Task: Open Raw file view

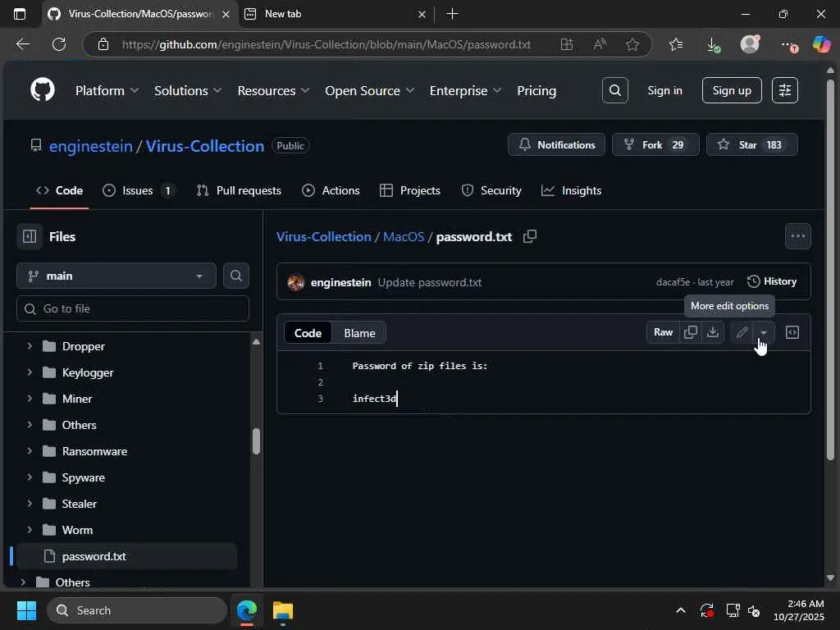Action: tap(663, 332)
